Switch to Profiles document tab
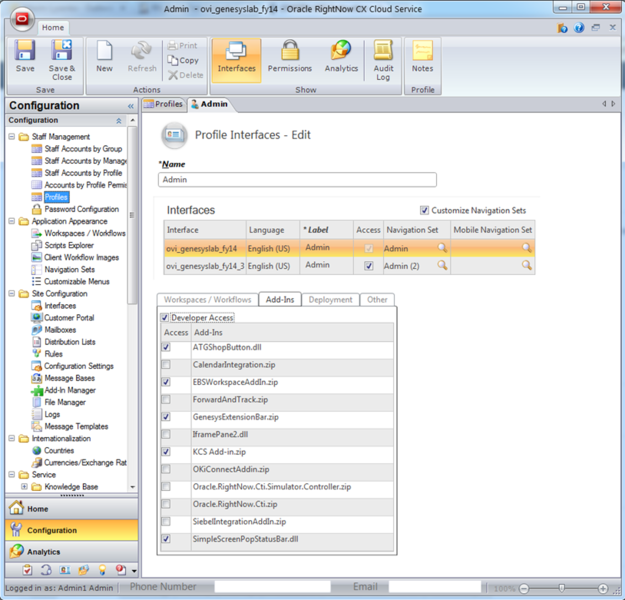Screen dimensions: 625x600 [164, 104]
